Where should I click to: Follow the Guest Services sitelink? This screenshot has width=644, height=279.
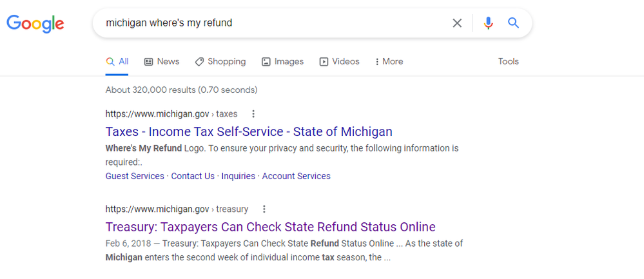pos(135,176)
